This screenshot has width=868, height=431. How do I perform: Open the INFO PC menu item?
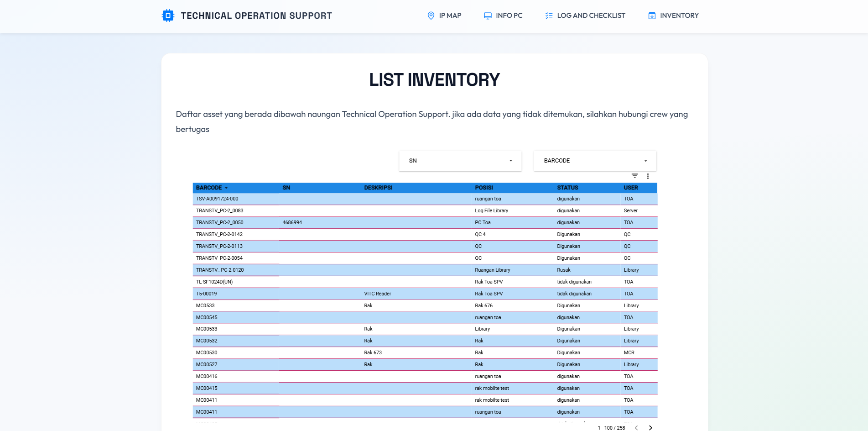509,16
